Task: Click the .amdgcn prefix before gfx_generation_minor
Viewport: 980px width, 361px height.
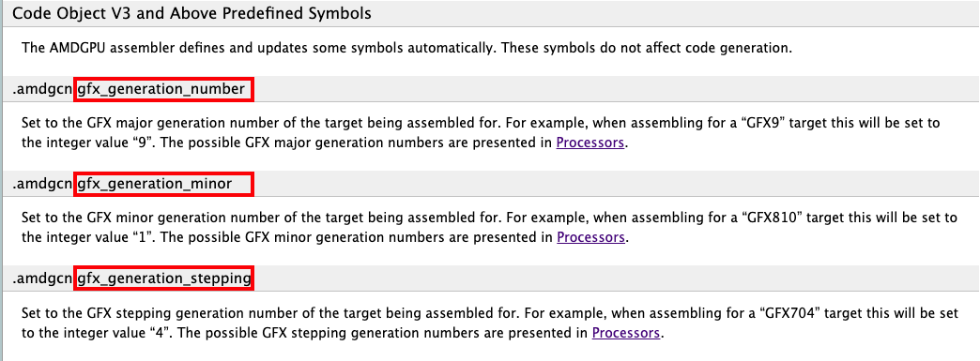Action: point(42,185)
